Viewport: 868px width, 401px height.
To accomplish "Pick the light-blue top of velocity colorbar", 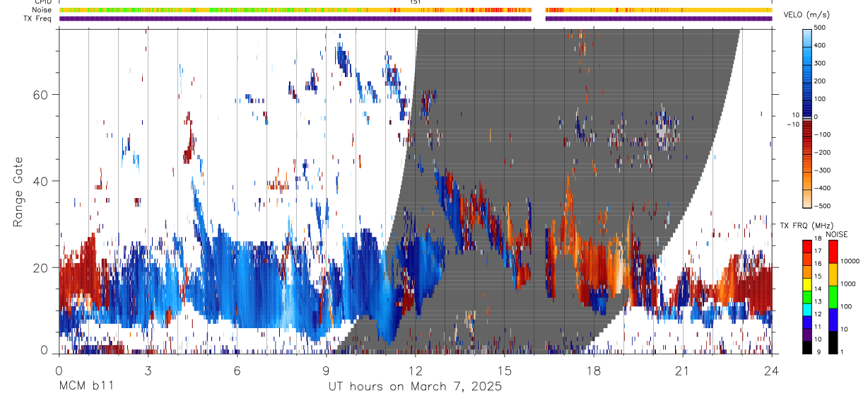I will point(808,37).
